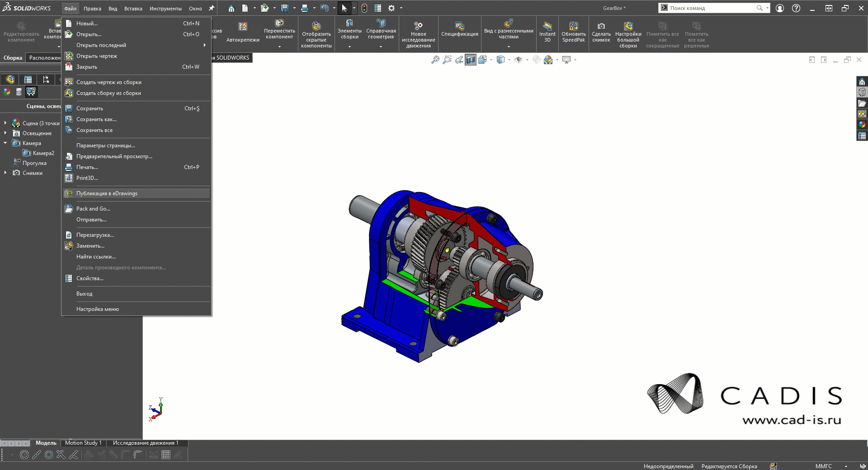Expand the Сцена (3 точки) node
868x470 pixels.
(x=5, y=123)
